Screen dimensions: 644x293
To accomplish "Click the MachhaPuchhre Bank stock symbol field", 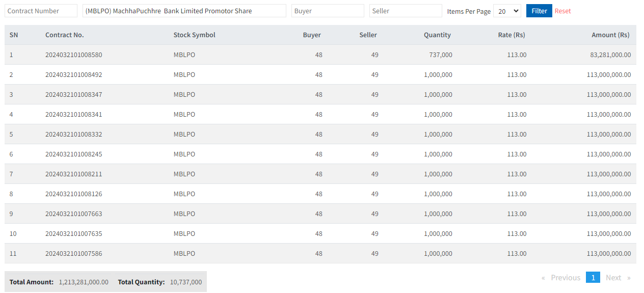I will click(x=184, y=11).
